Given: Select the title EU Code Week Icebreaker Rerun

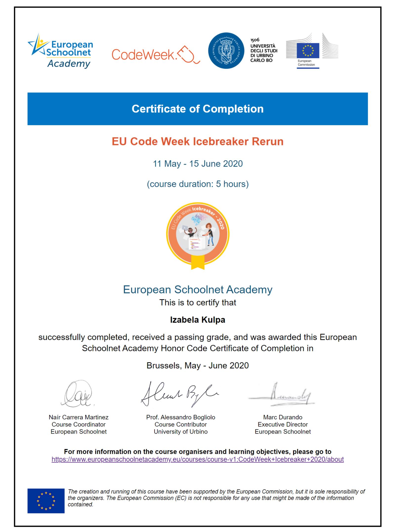Looking at the screenshot, I should [x=198, y=141].
